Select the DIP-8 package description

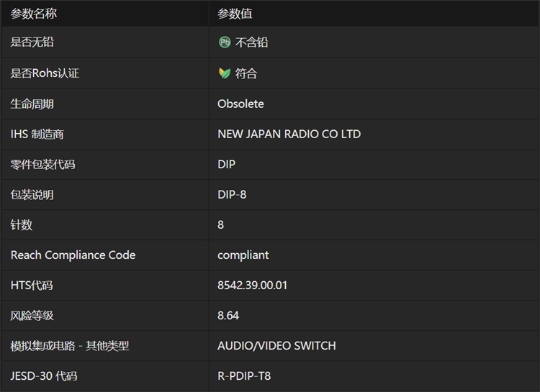pos(232,194)
